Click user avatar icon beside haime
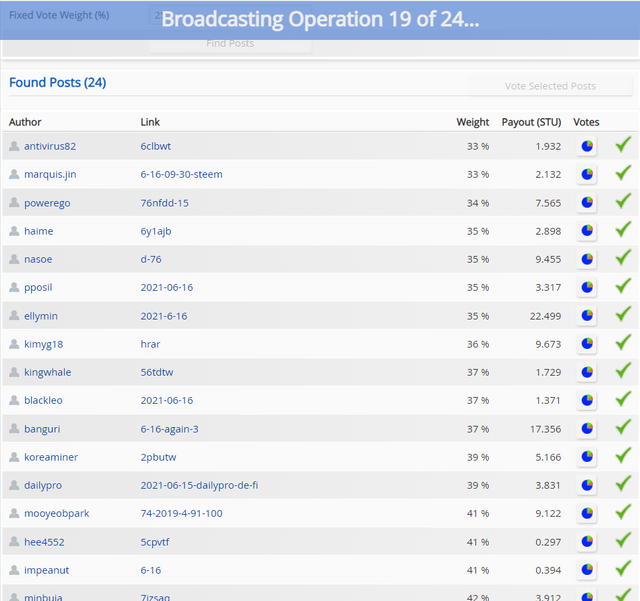Screen dimensions: 640x601 (x=14, y=231)
